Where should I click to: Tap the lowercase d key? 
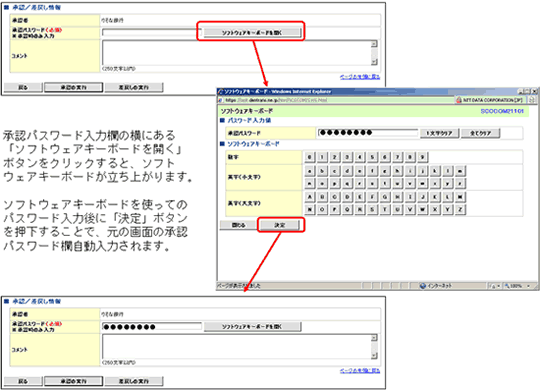(x=347, y=171)
